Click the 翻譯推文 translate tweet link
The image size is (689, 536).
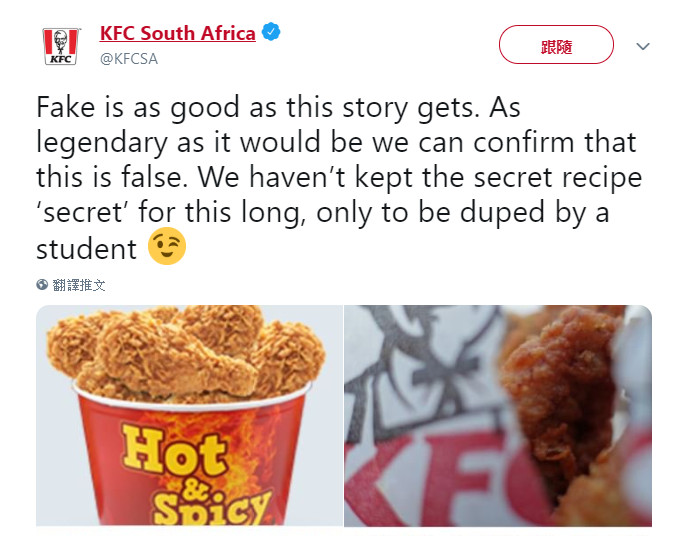pos(79,284)
